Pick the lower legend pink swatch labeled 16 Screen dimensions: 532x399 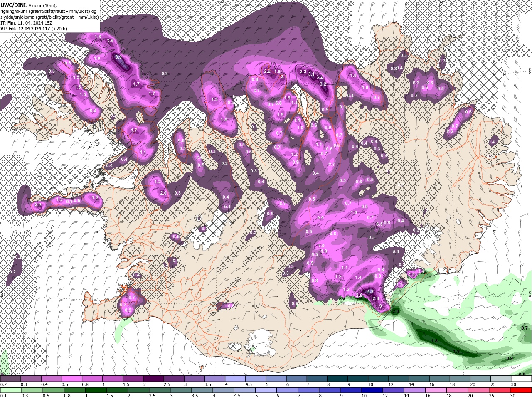coord(437,390)
